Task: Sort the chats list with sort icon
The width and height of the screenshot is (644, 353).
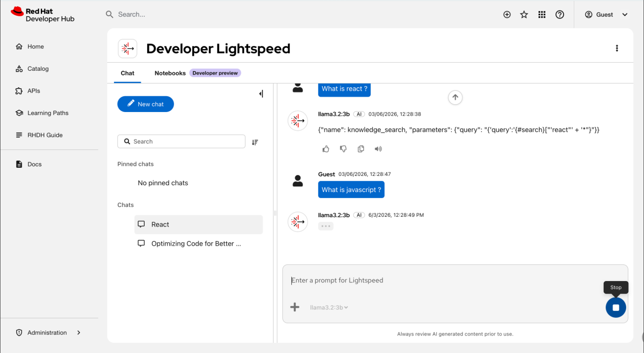Action: point(255,142)
